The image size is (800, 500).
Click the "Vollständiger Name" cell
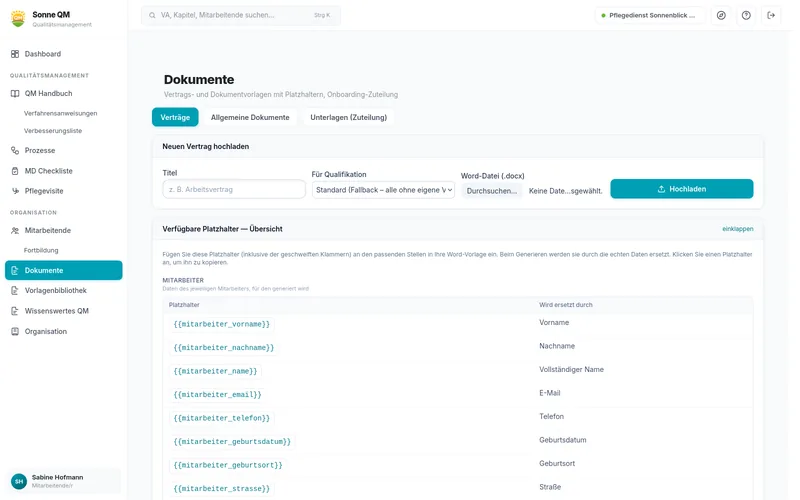(571, 369)
